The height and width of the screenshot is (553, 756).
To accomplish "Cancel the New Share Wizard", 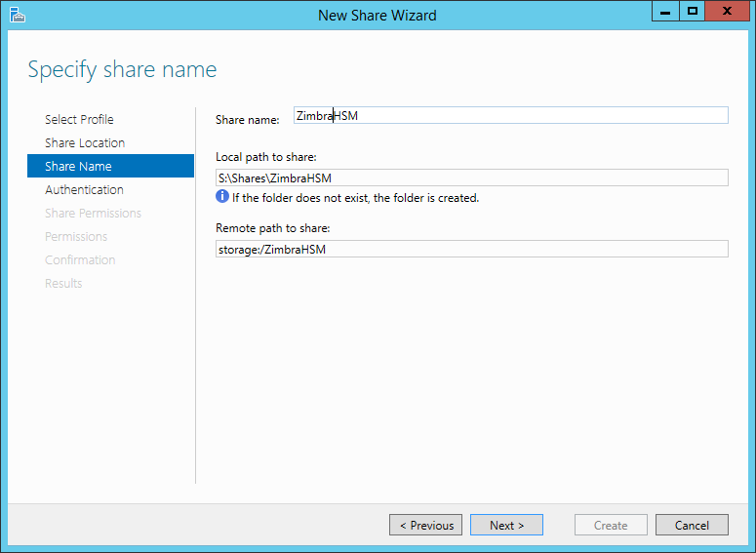I will (x=692, y=525).
